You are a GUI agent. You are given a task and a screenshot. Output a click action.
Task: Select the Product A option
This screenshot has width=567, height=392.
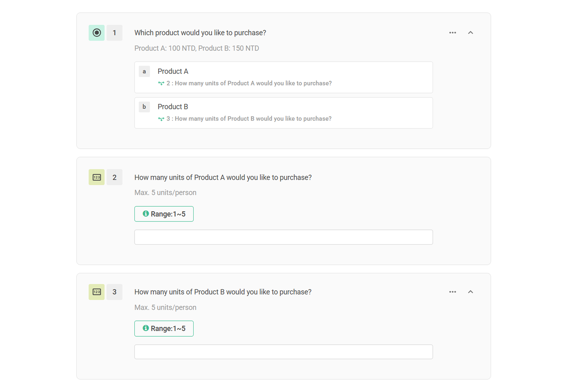click(x=173, y=72)
